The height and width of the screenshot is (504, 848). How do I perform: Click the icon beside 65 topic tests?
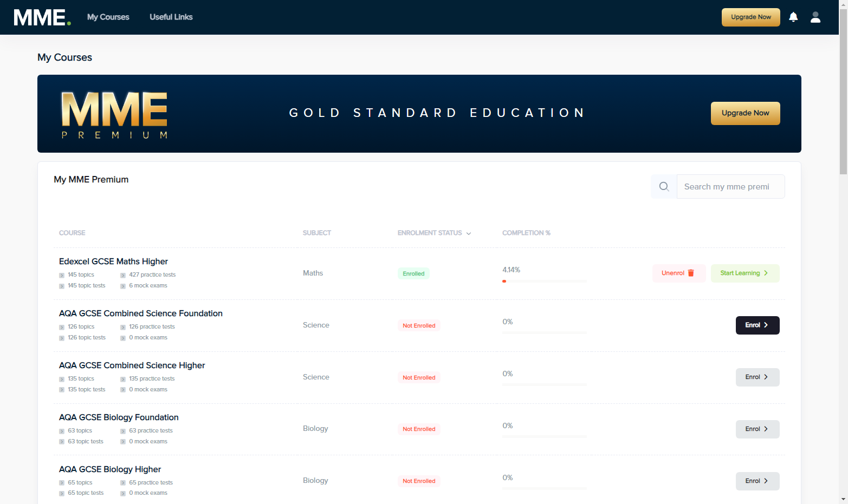click(x=62, y=494)
